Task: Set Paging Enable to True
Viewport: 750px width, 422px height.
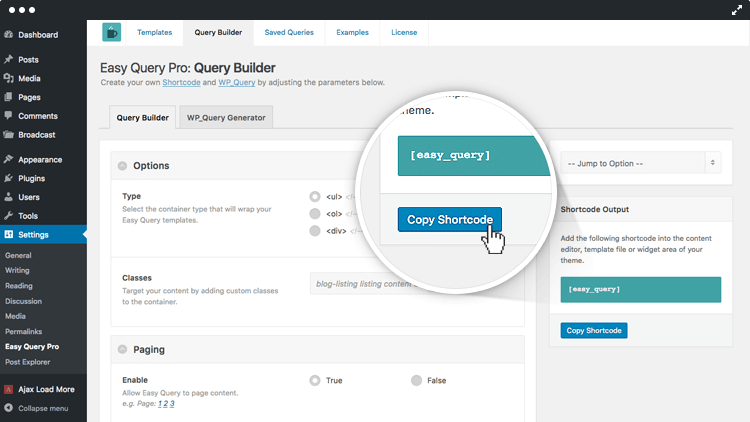Action: (315, 380)
